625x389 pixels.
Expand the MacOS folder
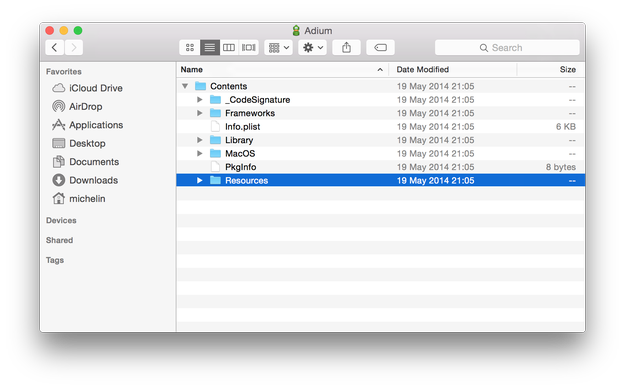pyautogui.click(x=200, y=153)
